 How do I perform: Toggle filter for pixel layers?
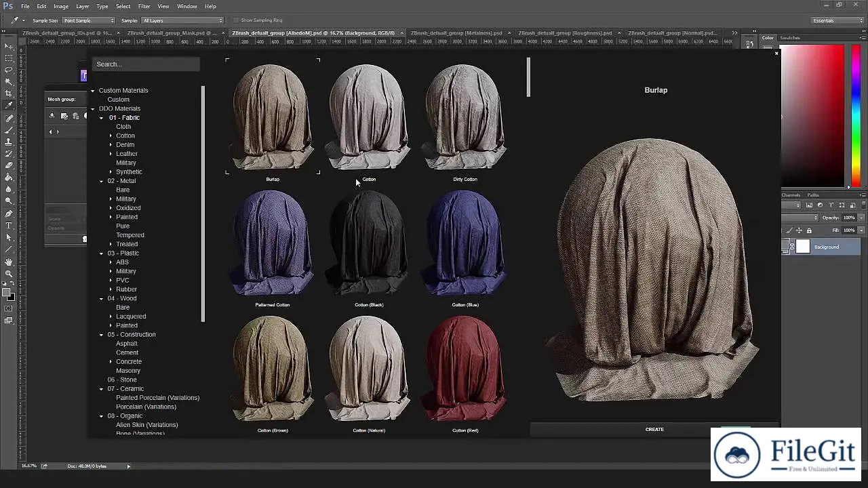pyautogui.click(x=809, y=205)
